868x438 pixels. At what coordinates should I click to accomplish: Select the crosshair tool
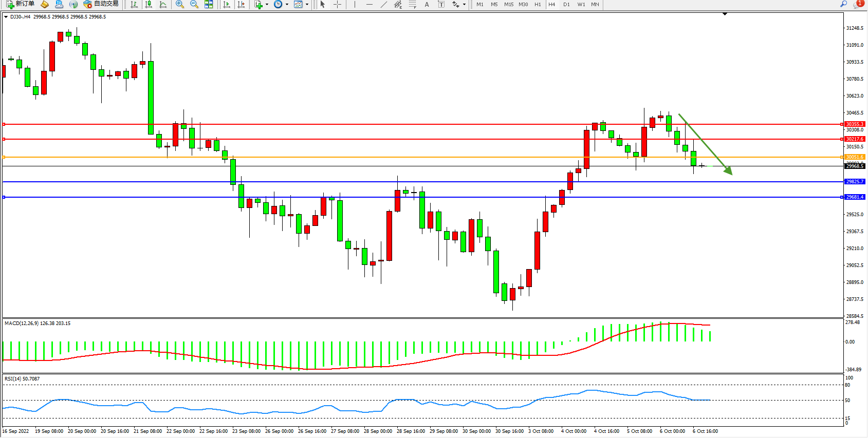pyautogui.click(x=337, y=4)
